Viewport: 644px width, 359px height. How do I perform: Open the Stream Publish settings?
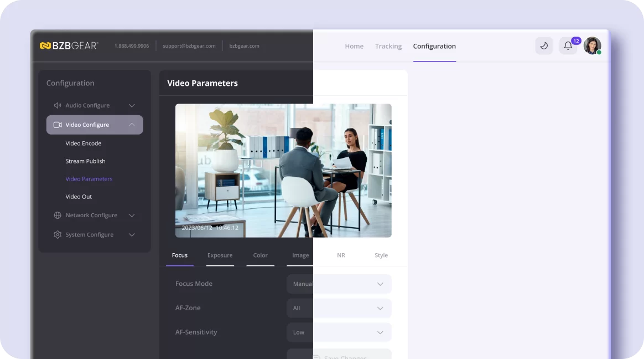coord(85,161)
